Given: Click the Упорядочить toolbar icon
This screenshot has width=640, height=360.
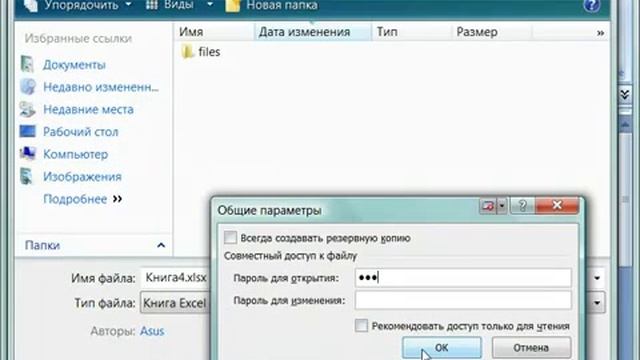Looking at the screenshot, I should (x=31, y=5).
